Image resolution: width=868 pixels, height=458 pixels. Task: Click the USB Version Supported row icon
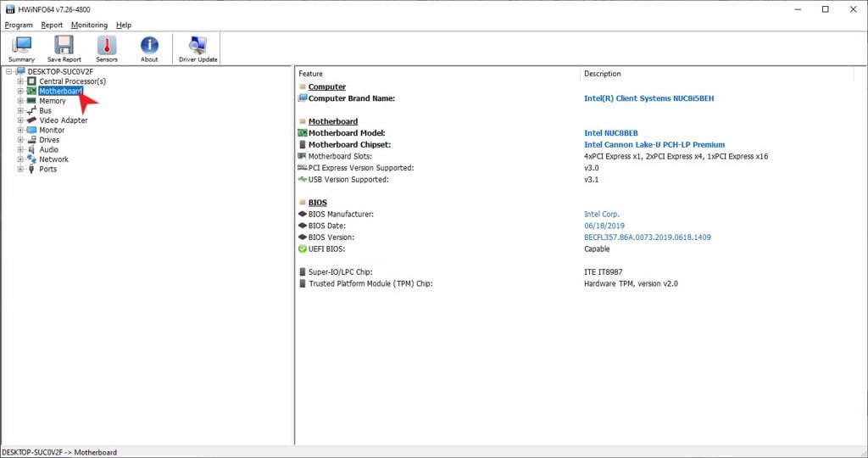(303, 180)
